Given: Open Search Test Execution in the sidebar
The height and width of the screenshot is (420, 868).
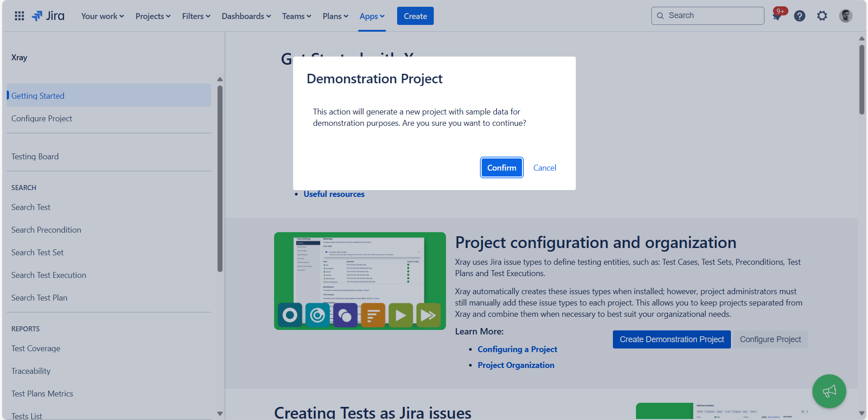Looking at the screenshot, I should (x=109, y=275).
